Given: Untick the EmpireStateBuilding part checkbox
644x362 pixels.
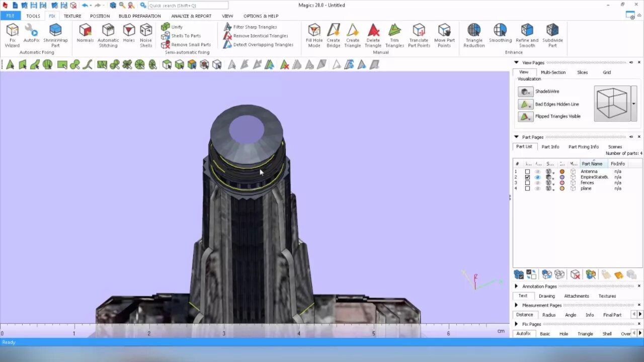Looking at the screenshot, I should 527,177.
